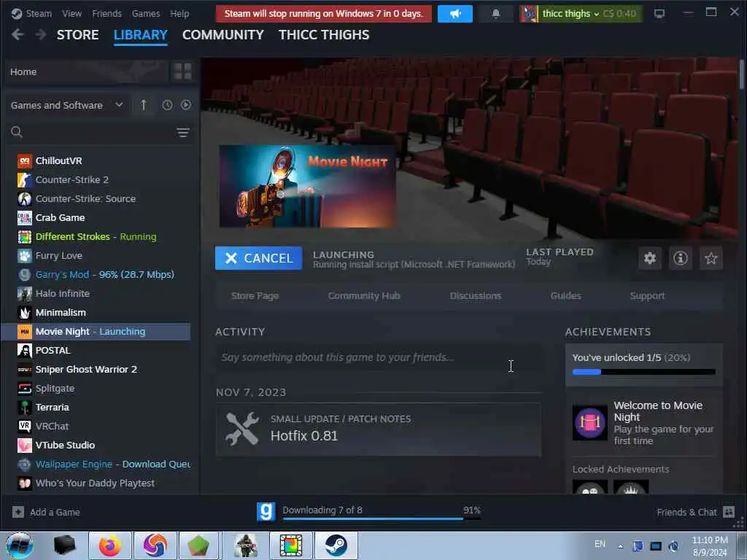This screenshot has width=747, height=560.
Task: Go forward with the right arrow
Action: (x=41, y=34)
